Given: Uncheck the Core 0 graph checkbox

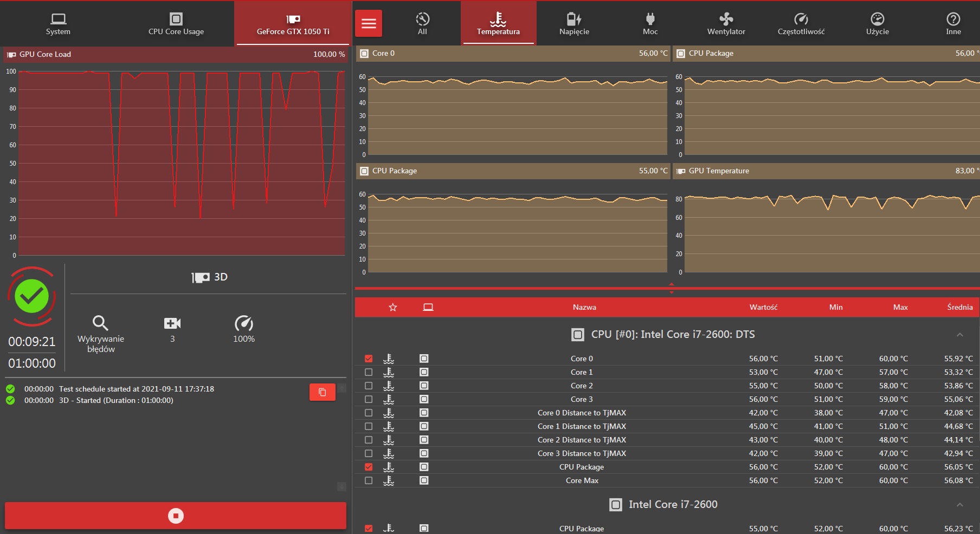Looking at the screenshot, I should [369, 359].
